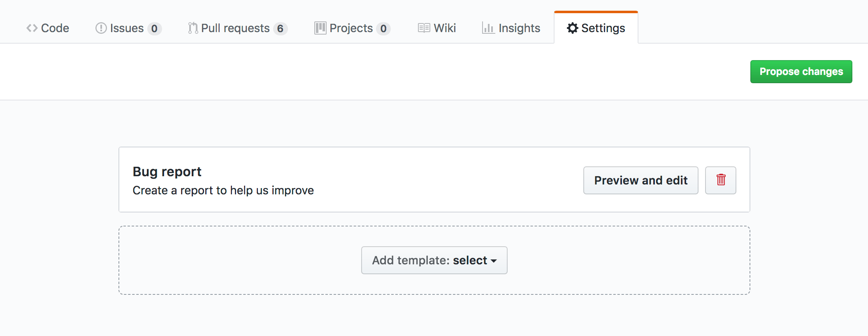The image size is (868, 336).
Task: View the Insights tab
Action: (x=519, y=28)
